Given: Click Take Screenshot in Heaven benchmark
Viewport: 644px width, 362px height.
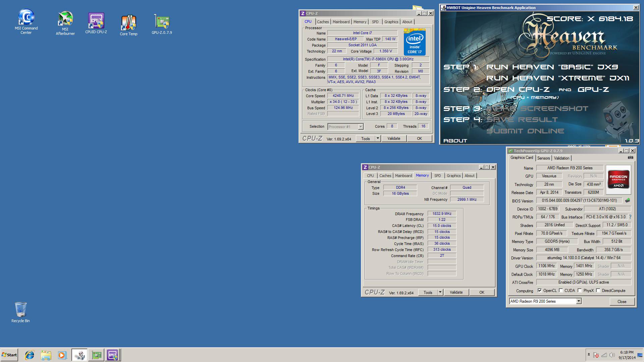Looking at the screenshot, I should coord(537,109).
